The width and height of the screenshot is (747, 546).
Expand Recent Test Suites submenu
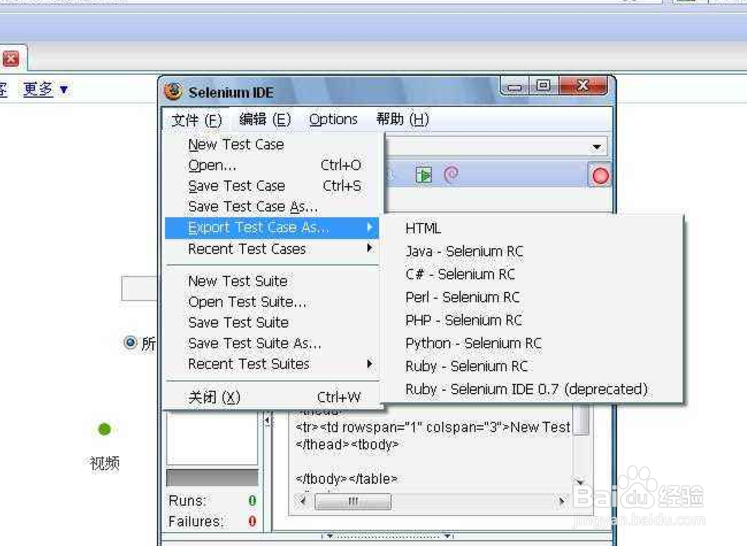click(x=272, y=364)
